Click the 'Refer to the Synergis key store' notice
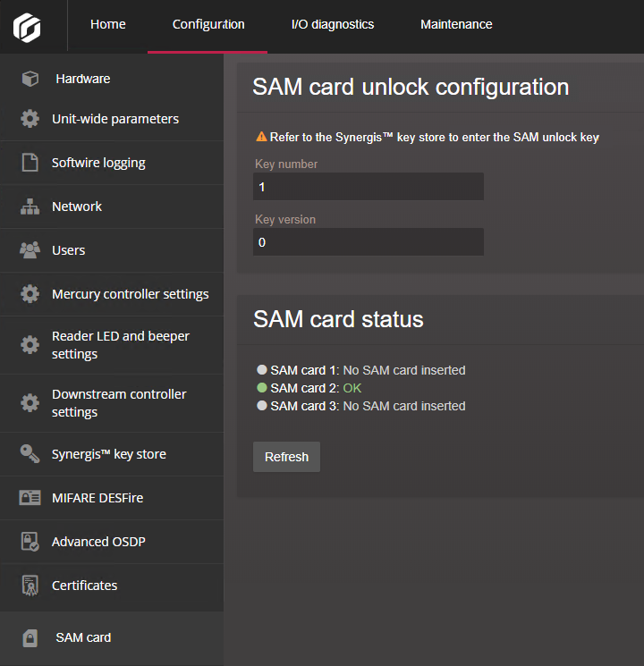 435,137
